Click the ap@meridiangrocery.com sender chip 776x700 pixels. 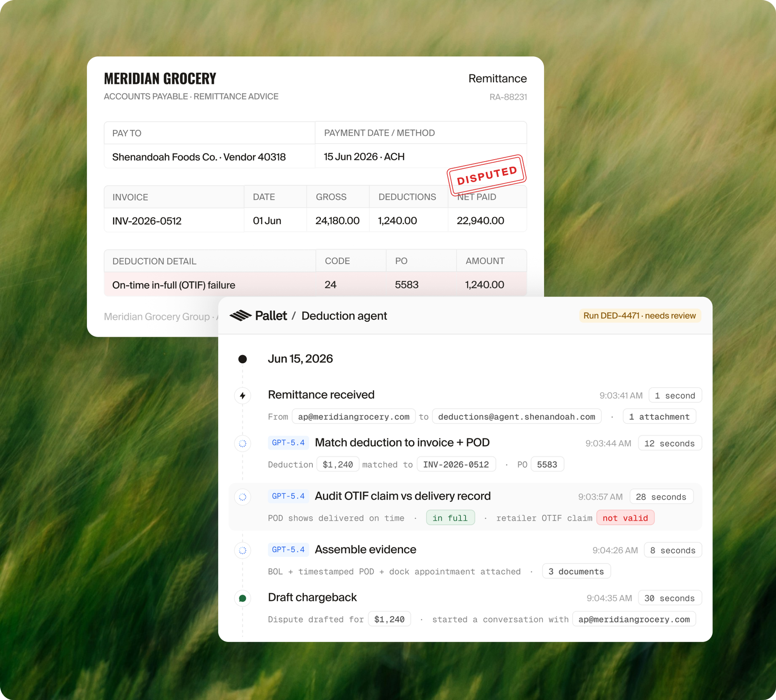(353, 416)
